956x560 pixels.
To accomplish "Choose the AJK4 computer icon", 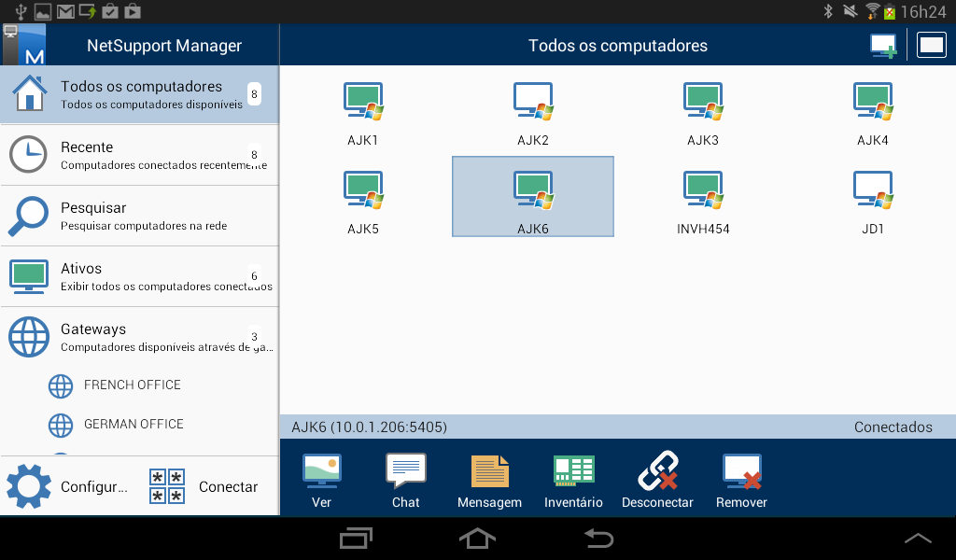I will click(873, 114).
